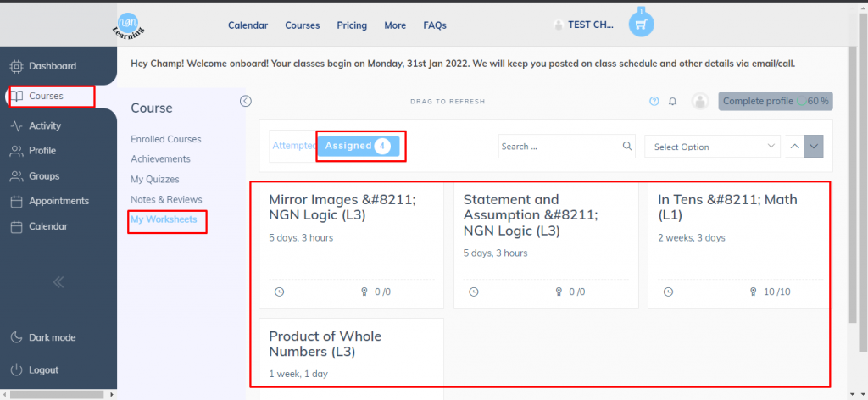Open the notifications bell icon
The image size is (868, 400).
(x=672, y=102)
